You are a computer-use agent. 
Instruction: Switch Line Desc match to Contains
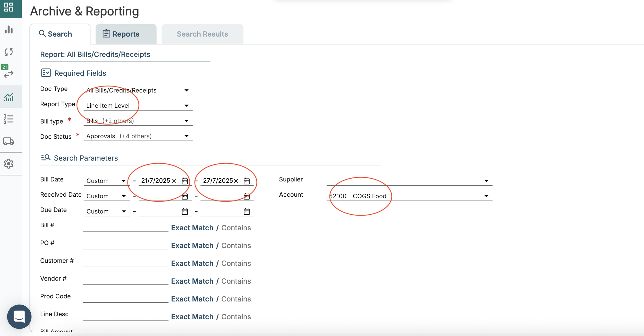pyautogui.click(x=236, y=317)
